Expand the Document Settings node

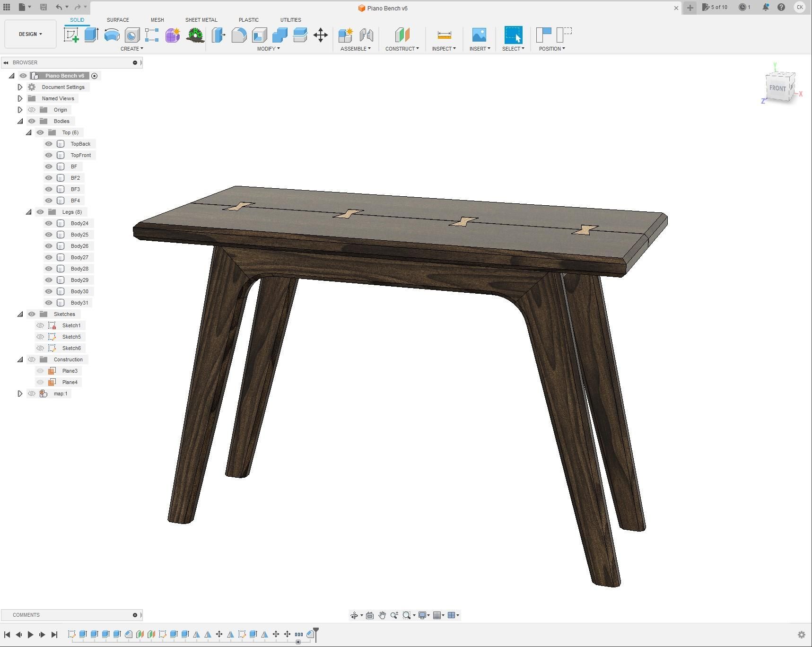click(20, 87)
